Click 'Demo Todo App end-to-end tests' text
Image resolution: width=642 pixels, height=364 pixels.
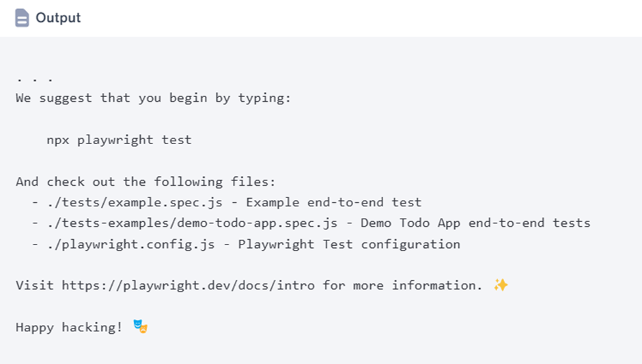click(475, 223)
